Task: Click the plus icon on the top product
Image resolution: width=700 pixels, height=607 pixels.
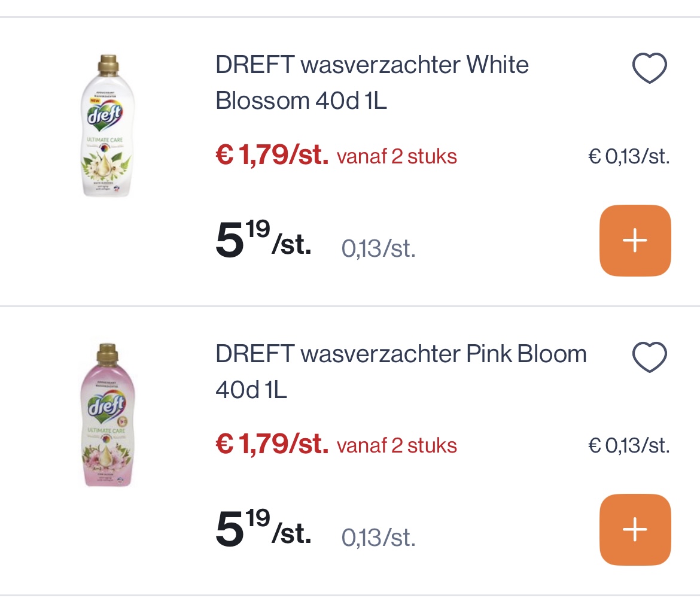Action: (x=635, y=240)
